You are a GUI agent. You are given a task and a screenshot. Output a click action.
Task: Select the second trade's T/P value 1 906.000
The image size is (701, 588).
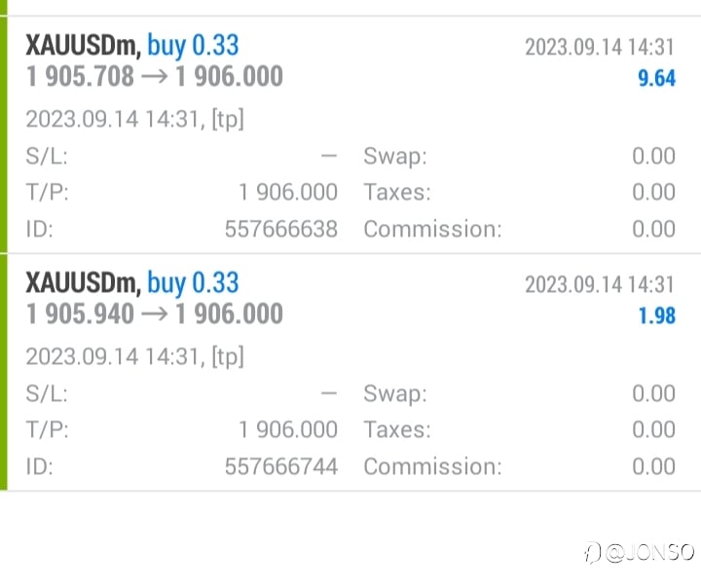coord(288,430)
